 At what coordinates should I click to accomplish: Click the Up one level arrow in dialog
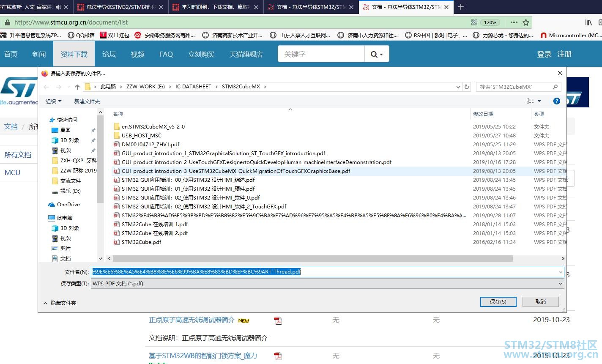(77, 87)
